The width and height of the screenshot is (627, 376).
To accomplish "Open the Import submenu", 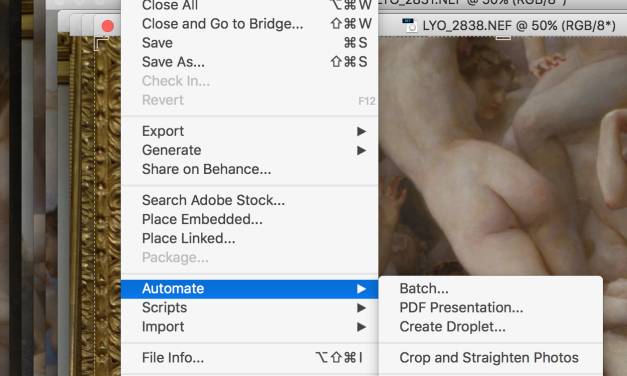I will [x=250, y=327].
